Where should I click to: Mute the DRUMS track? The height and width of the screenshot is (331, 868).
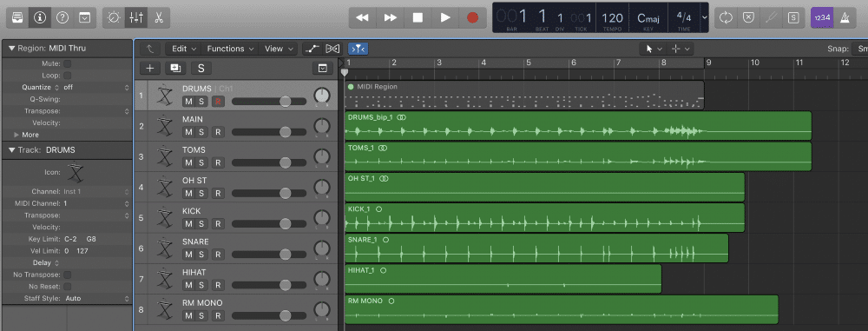click(188, 101)
